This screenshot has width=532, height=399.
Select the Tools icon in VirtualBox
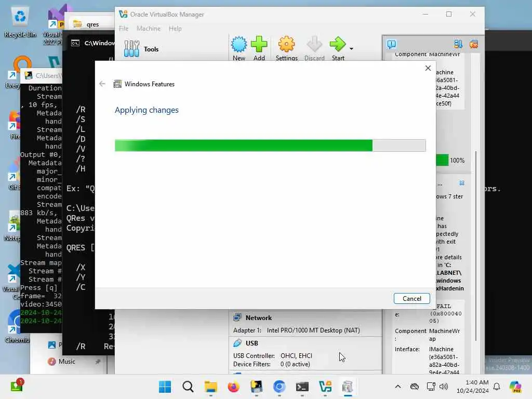131,49
